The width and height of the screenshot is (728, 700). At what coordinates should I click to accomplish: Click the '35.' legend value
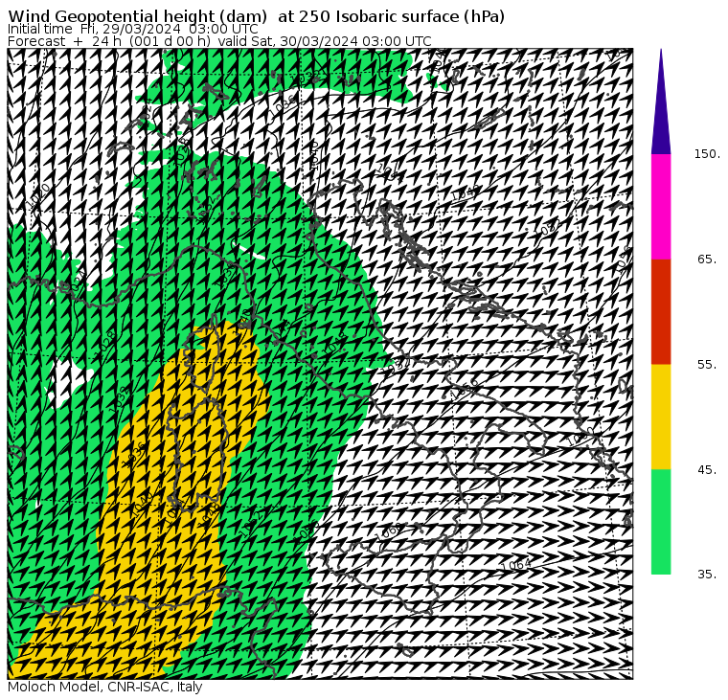(x=707, y=575)
